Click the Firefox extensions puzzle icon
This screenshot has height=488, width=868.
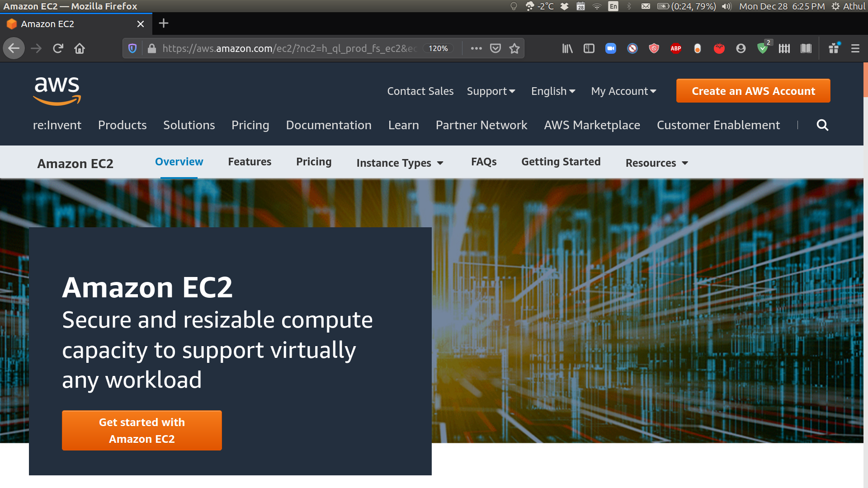click(x=834, y=48)
